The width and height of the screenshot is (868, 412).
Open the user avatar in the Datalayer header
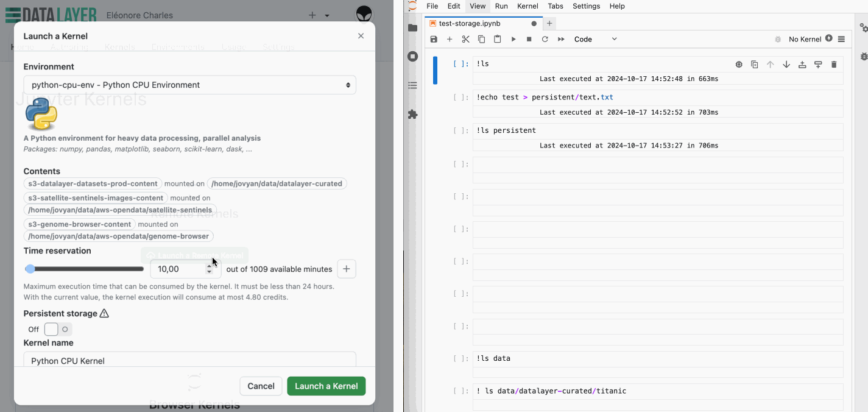coord(364,15)
